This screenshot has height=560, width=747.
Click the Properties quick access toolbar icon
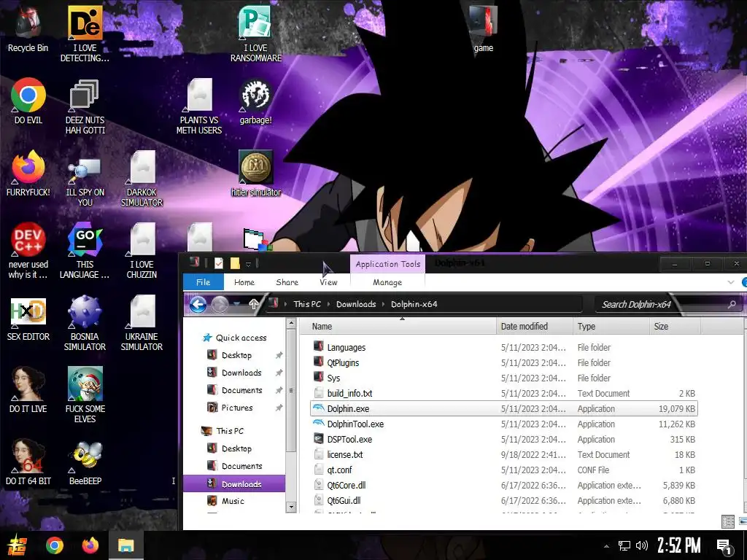(x=219, y=263)
